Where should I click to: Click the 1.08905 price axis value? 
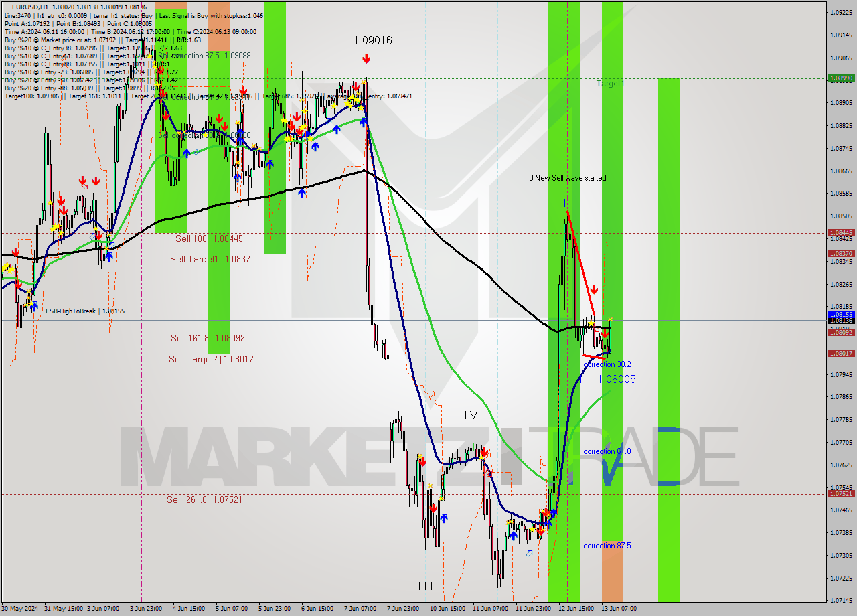[x=841, y=103]
